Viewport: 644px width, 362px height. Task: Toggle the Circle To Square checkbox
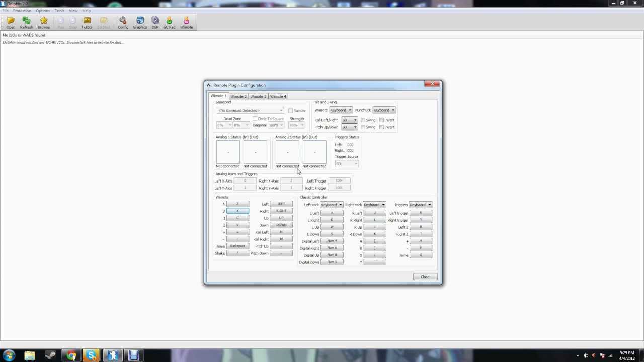tap(255, 119)
